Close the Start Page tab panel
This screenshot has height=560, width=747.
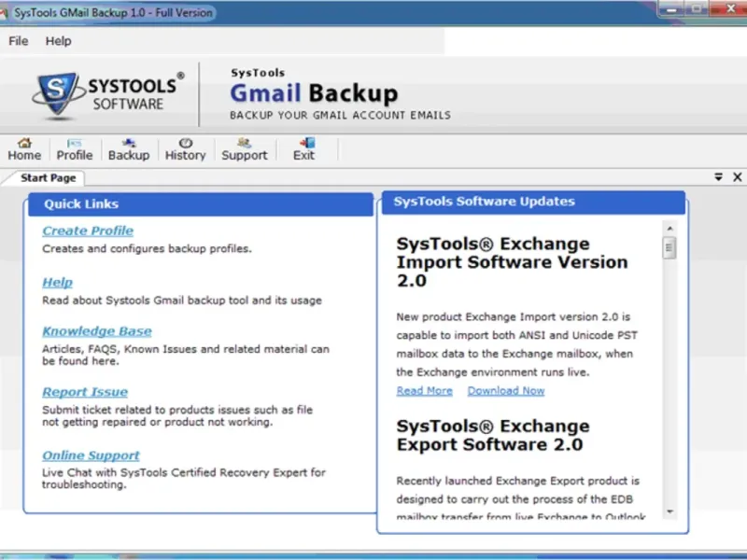tap(737, 177)
